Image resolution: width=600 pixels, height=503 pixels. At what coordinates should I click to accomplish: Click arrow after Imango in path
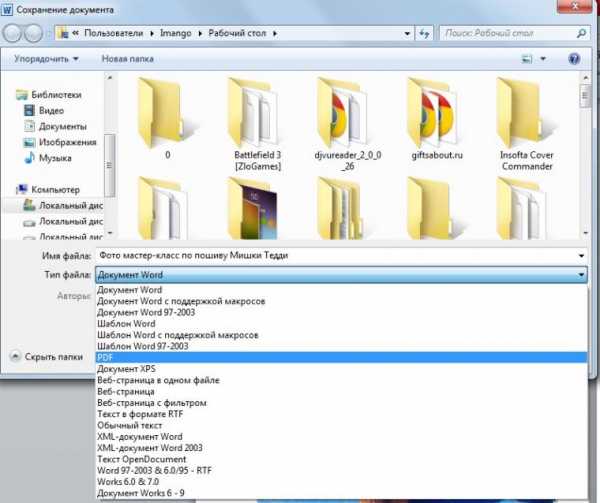click(x=200, y=34)
